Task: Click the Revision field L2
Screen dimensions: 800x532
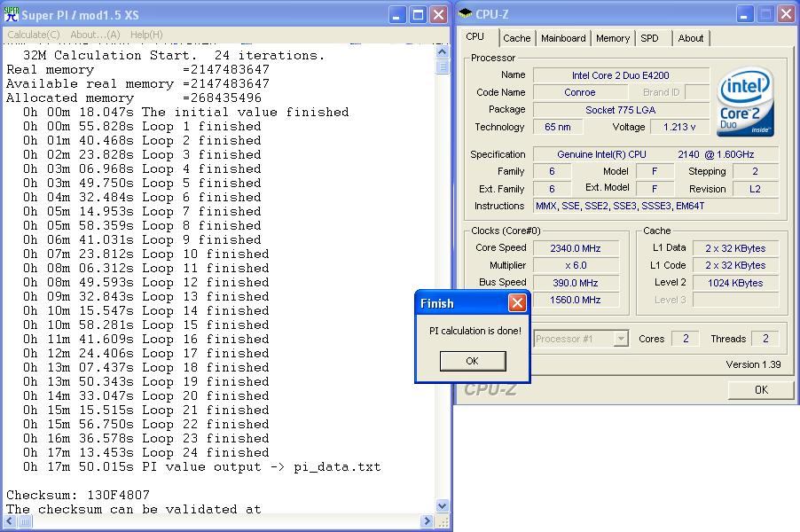Action: point(755,189)
